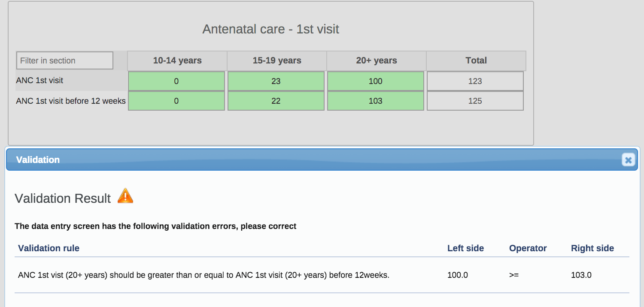Close the Validation dialog
The image size is (644, 307).
628,160
